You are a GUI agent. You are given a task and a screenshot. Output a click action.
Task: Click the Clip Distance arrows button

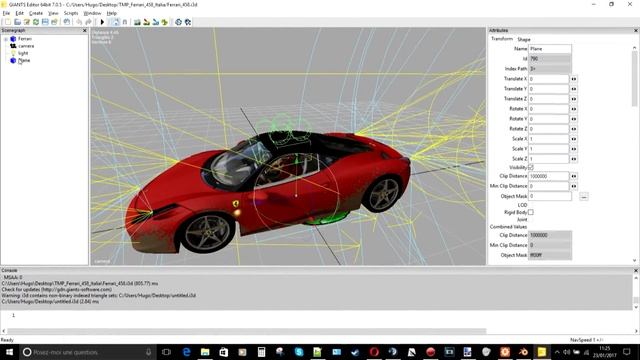(574, 176)
